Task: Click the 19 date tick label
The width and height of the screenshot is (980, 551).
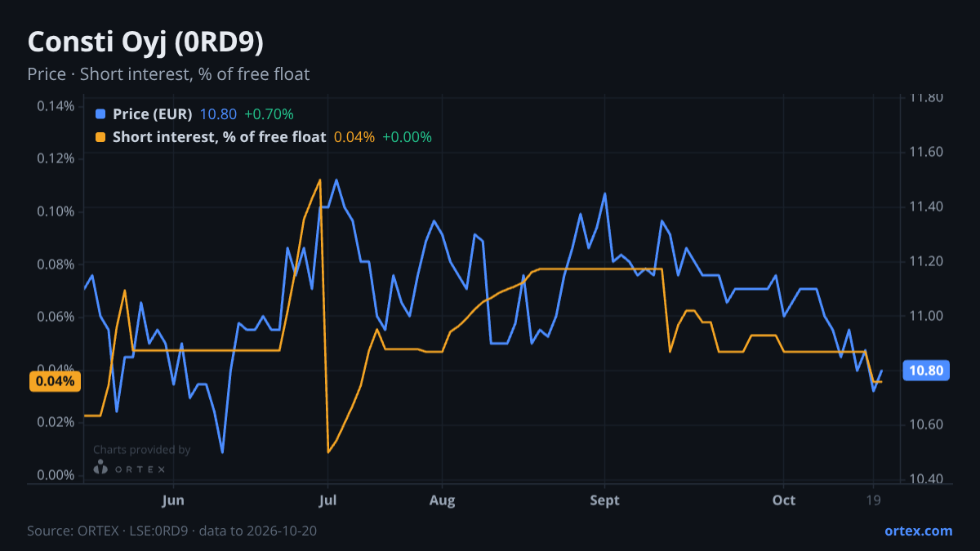Action: [x=873, y=500]
